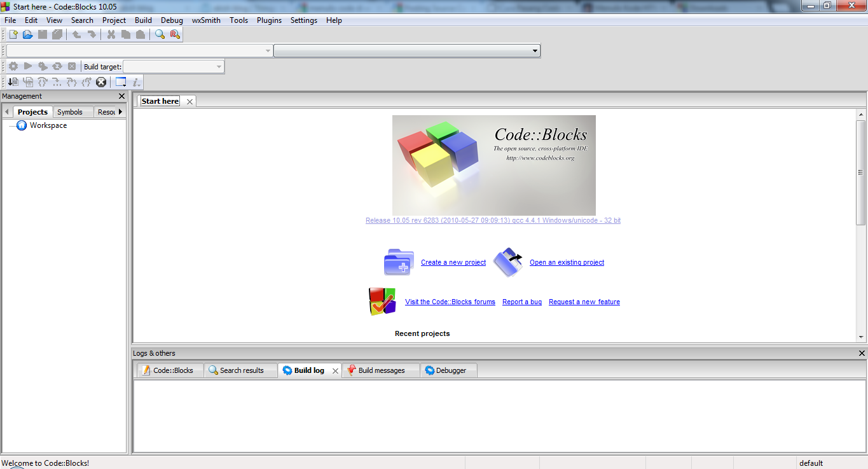
Task: Click the Abort build icon
Action: coord(72,66)
